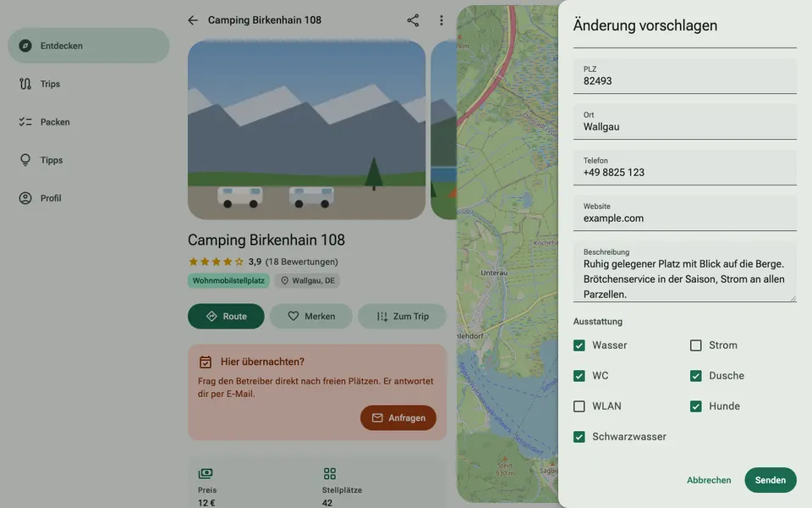Edit the Website field
The height and width of the screenshot is (508, 812).
point(684,213)
